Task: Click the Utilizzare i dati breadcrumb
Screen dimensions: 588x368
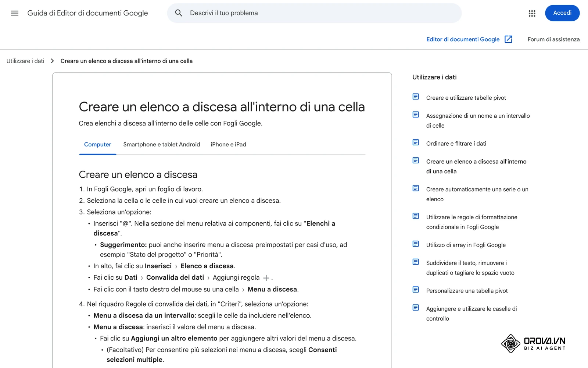Action: point(25,61)
